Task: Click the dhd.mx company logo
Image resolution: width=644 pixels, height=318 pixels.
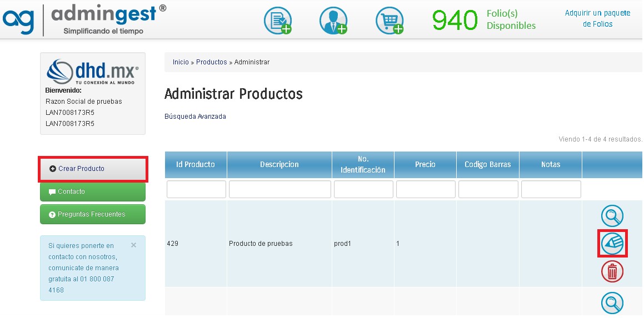Action: 93,72
